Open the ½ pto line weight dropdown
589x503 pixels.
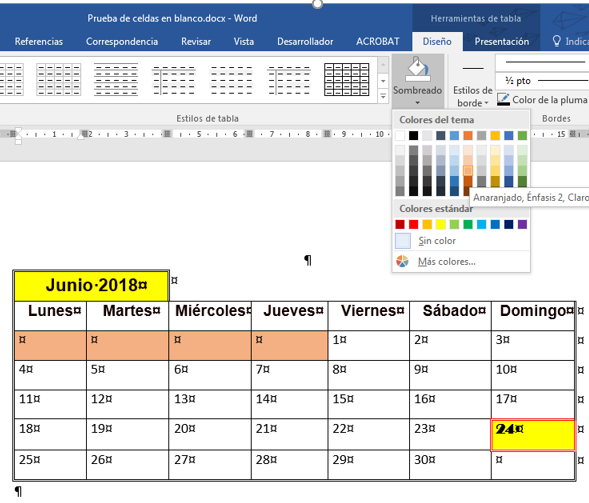pos(542,80)
